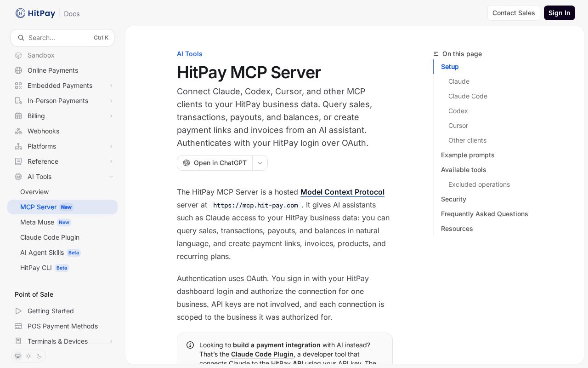Click the Reference document icon

point(18,161)
